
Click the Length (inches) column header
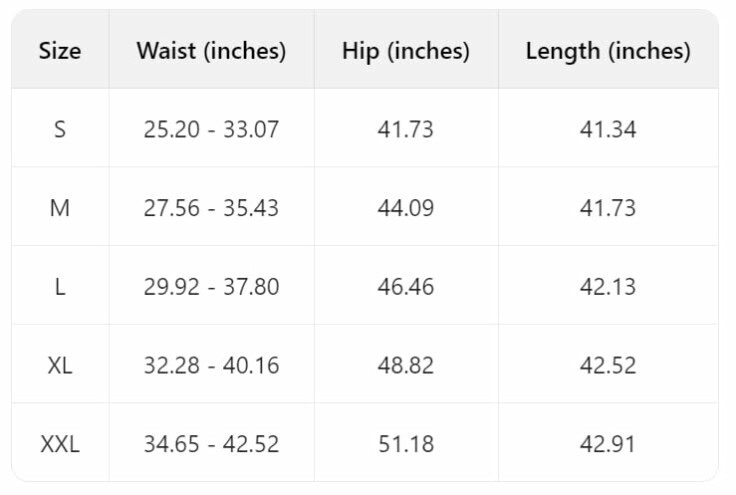pyautogui.click(x=608, y=51)
